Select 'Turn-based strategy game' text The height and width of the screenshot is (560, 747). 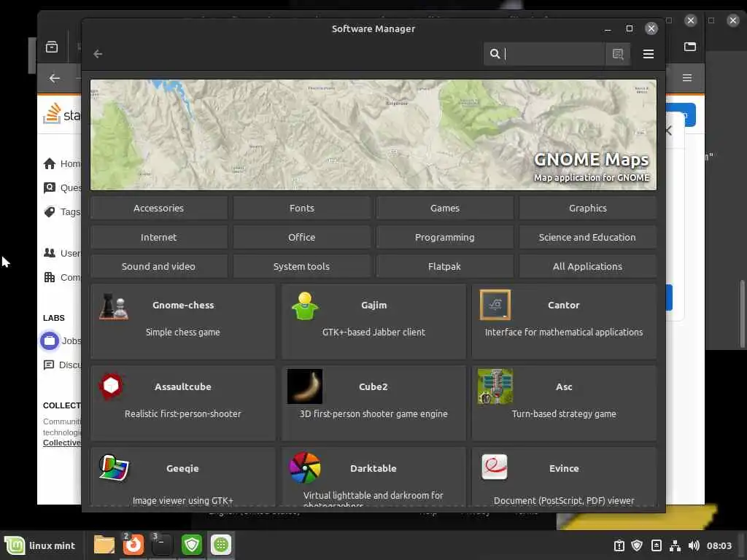[x=564, y=414]
